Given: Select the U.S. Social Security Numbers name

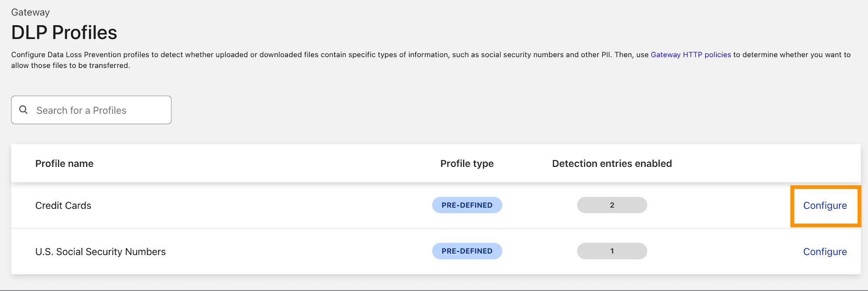Looking at the screenshot, I should click(100, 252).
